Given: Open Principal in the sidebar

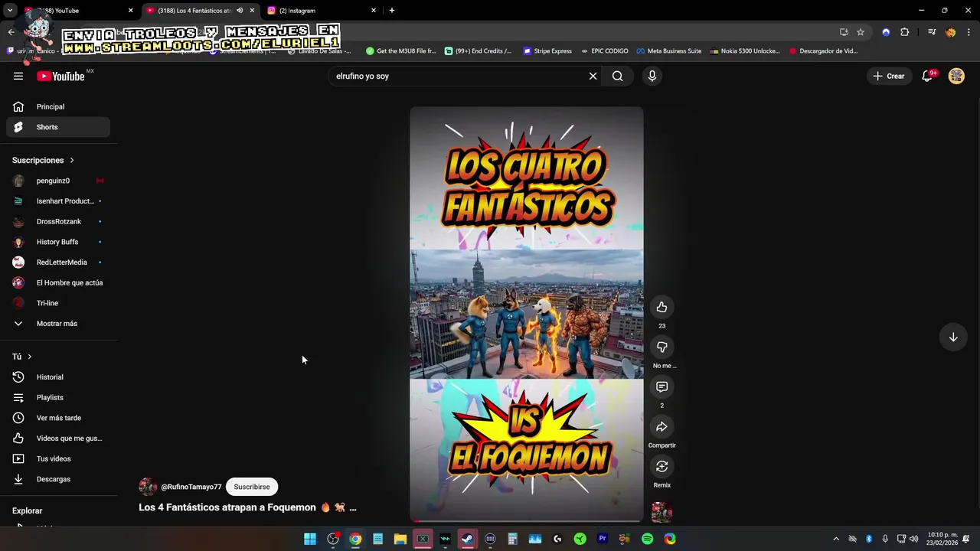Looking at the screenshot, I should [58, 106].
